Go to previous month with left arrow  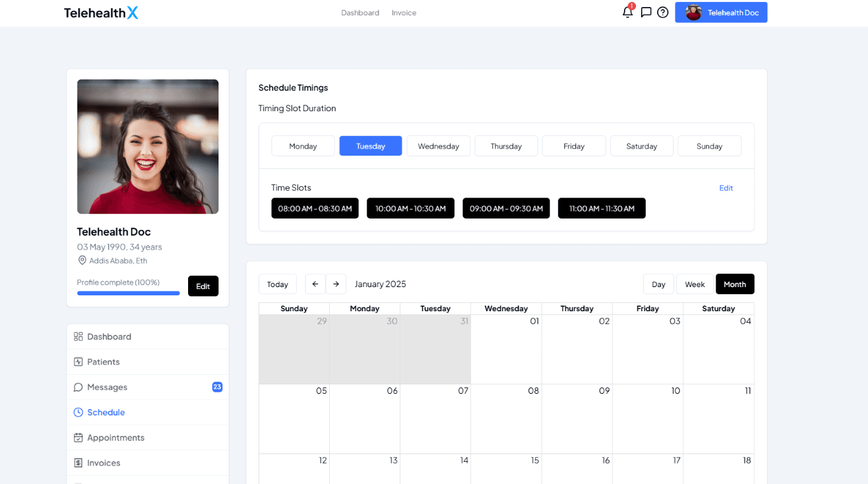tap(315, 284)
